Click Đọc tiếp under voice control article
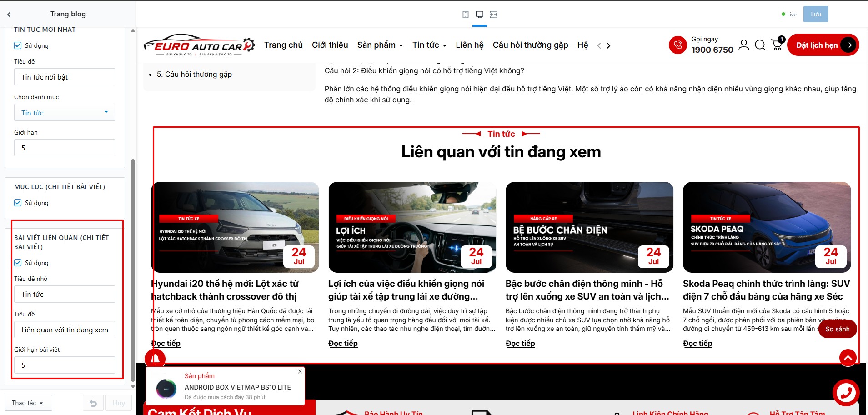868x415 pixels. pyautogui.click(x=343, y=343)
